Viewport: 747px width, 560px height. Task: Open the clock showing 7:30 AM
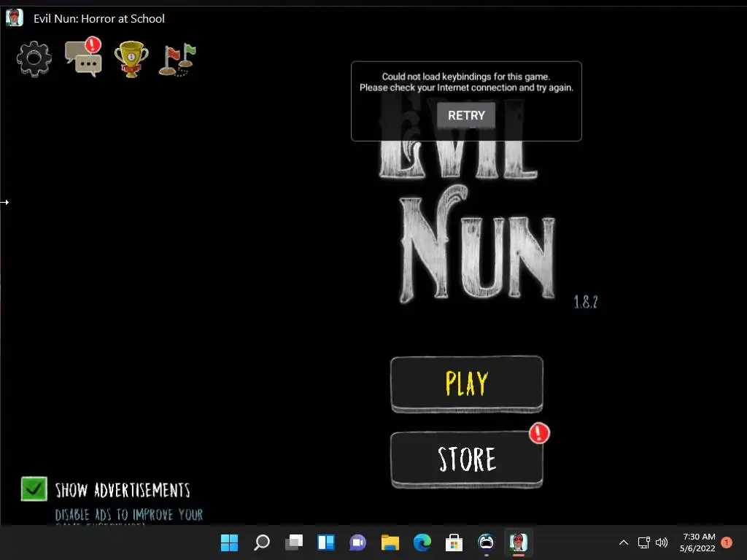(x=697, y=542)
